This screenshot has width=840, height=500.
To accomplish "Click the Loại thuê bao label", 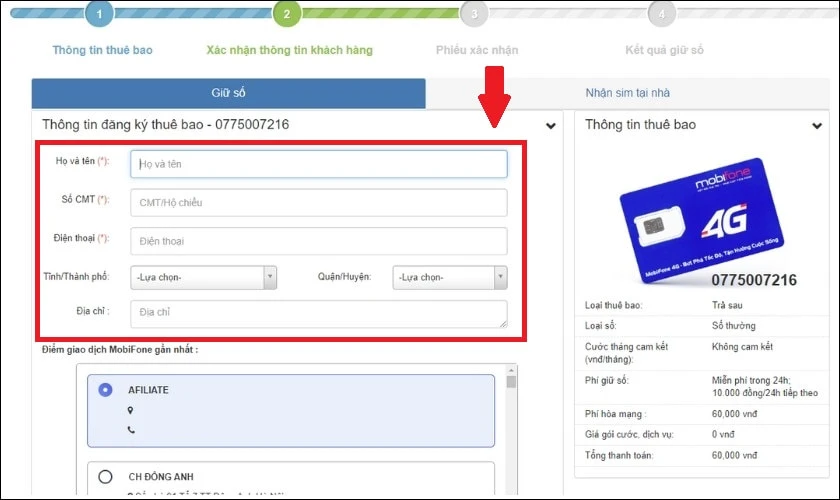I will pyautogui.click(x=613, y=305).
